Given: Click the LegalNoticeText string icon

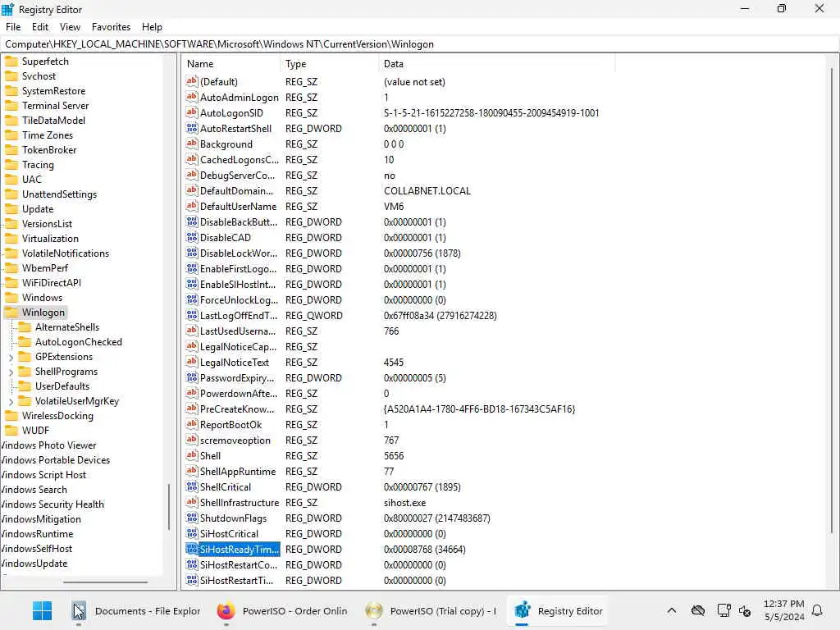Looking at the screenshot, I should (192, 362).
